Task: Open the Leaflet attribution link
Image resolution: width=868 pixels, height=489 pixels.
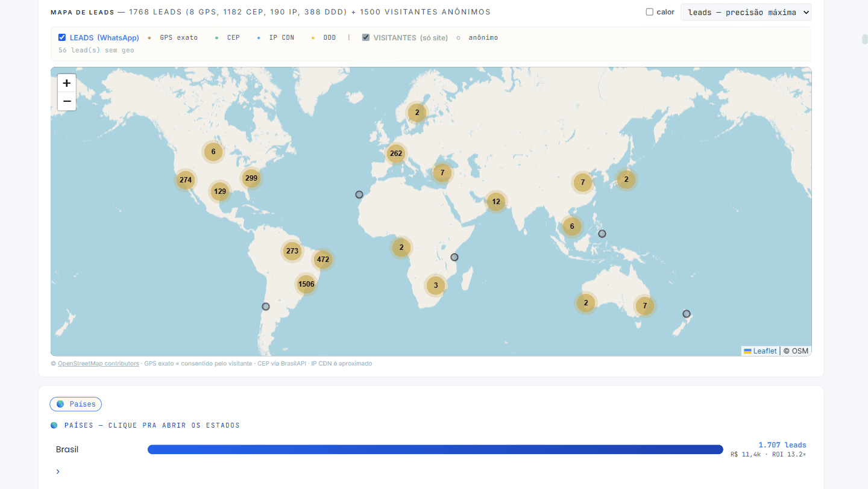Action: 760,351
